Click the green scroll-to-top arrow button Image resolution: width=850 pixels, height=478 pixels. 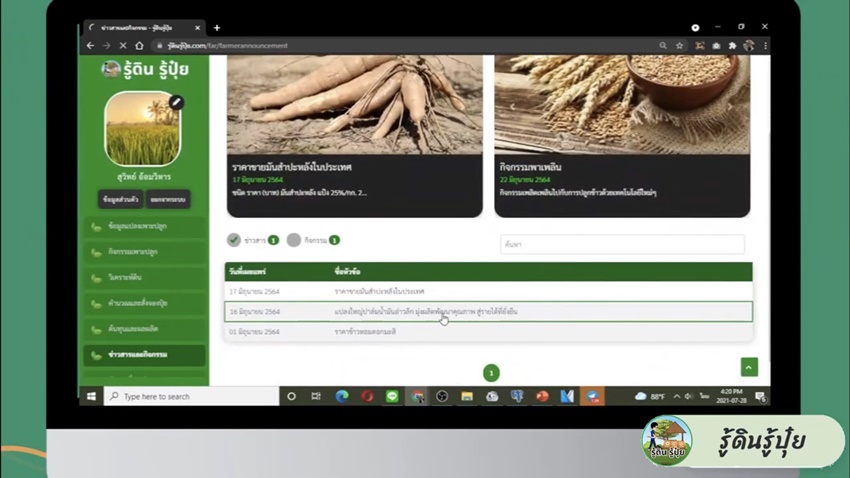click(749, 367)
